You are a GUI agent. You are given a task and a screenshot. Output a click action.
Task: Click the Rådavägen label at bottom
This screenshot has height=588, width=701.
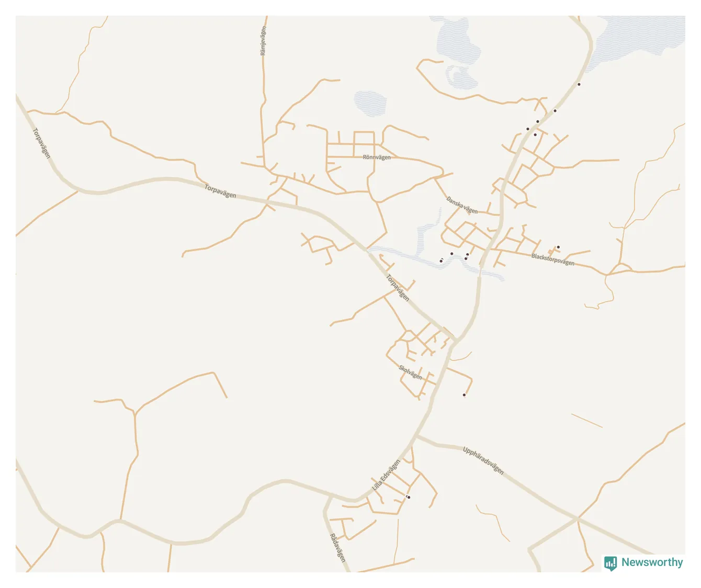point(338,548)
